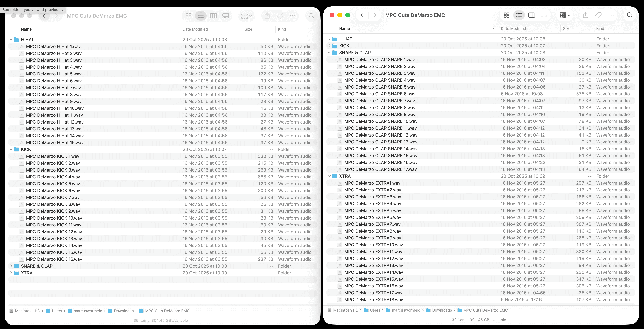Go back in left Finder window
Image resolution: width=644 pixels, height=329 pixels.
44,16
